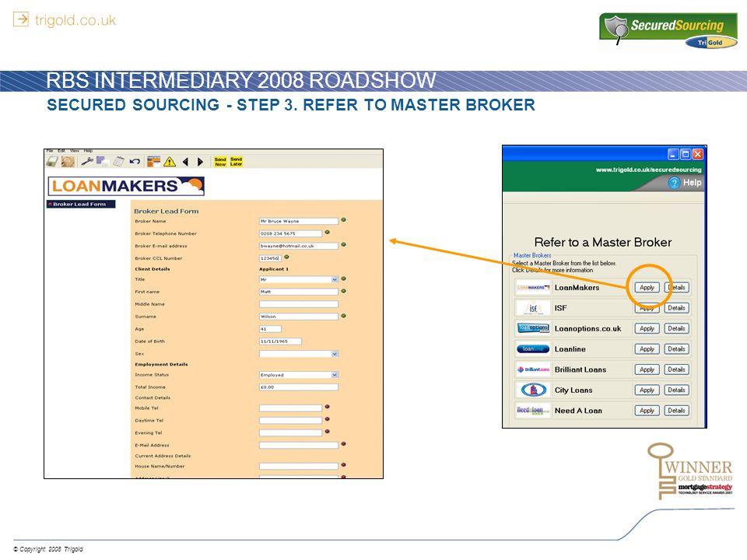Click Details for Loanoptions.co.uk
The width and height of the screenshot is (747, 560).
tap(676, 328)
